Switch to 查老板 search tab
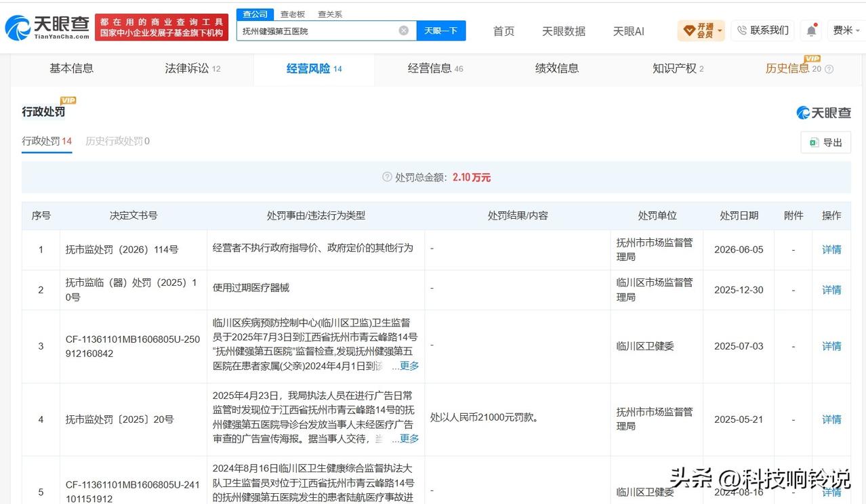866x504 pixels. pos(292,14)
